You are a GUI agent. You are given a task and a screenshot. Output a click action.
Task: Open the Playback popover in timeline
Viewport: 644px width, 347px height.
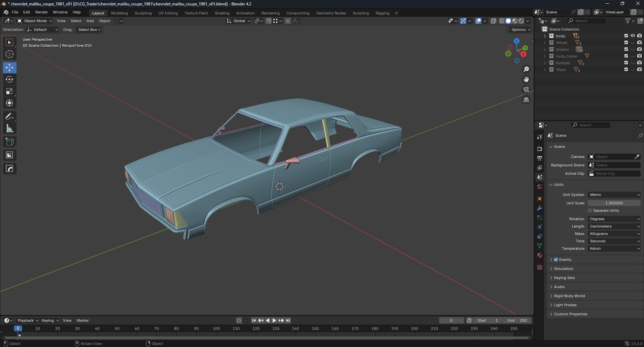tap(27, 320)
